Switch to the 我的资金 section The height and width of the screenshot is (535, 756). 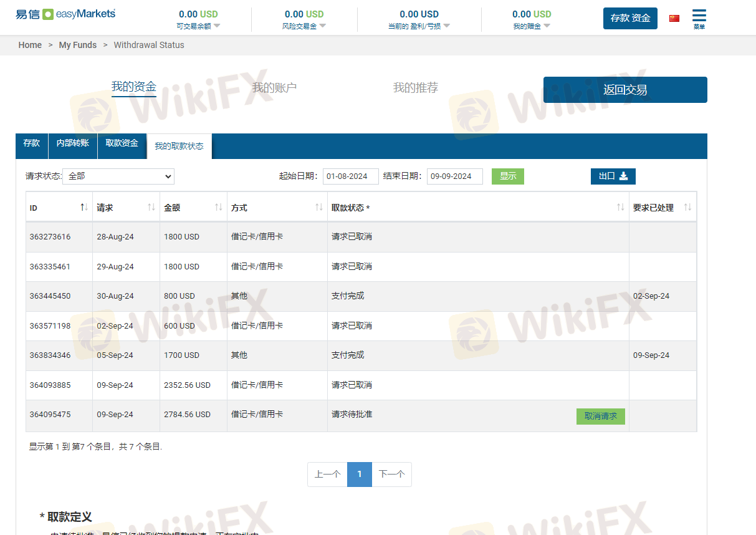coord(134,87)
